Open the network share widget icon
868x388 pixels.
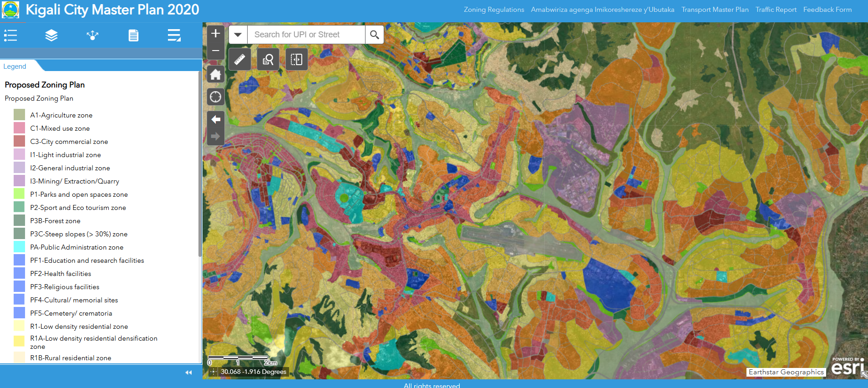click(x=92, y=35)
